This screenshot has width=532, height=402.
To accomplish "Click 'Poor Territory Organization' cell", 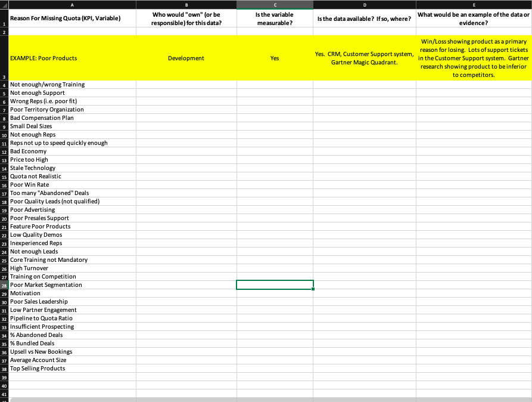I will (72, 109).
